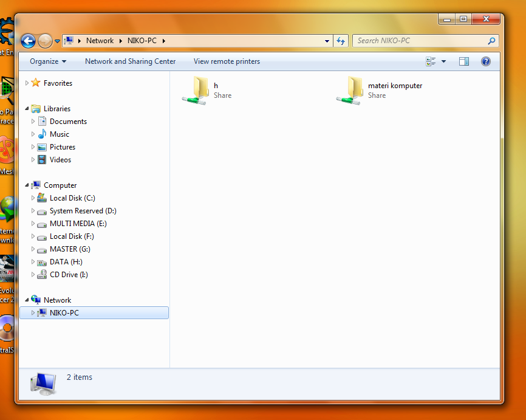Select Network in navigation pane
Viewport: 526px width, 420px height.
pyautogui.click(x=57, y=300)
